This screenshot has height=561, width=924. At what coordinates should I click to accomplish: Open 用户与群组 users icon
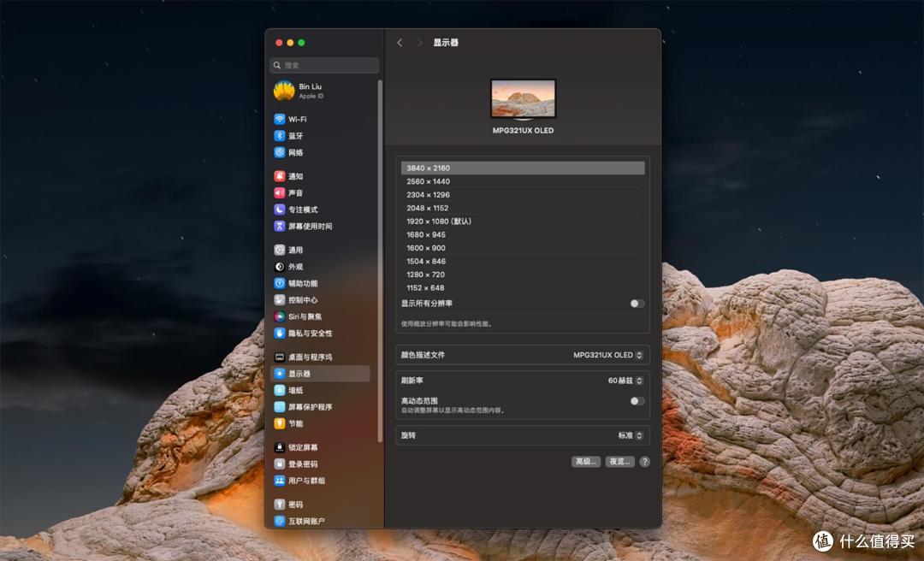click(x=280, y=481)
